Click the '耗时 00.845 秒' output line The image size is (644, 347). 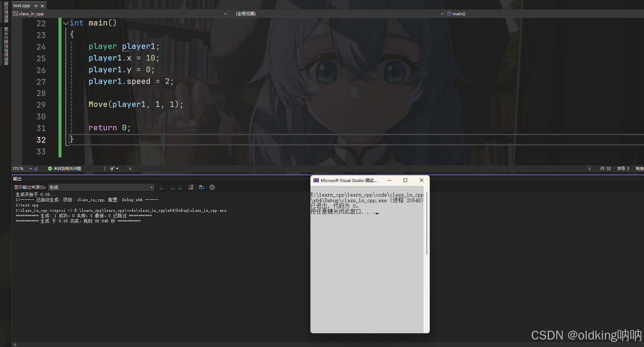pyautogui.click(x=99, y=221)
